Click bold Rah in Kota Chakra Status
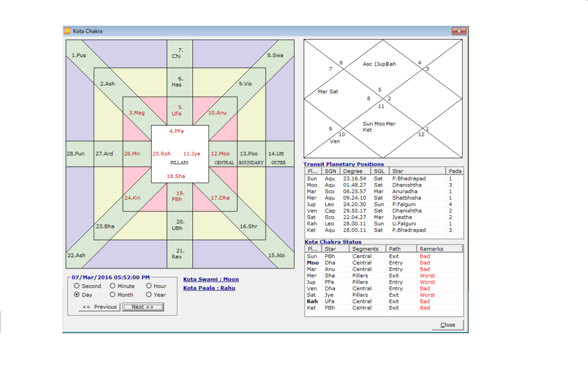588x368 pixels. (x=312, y=301)
